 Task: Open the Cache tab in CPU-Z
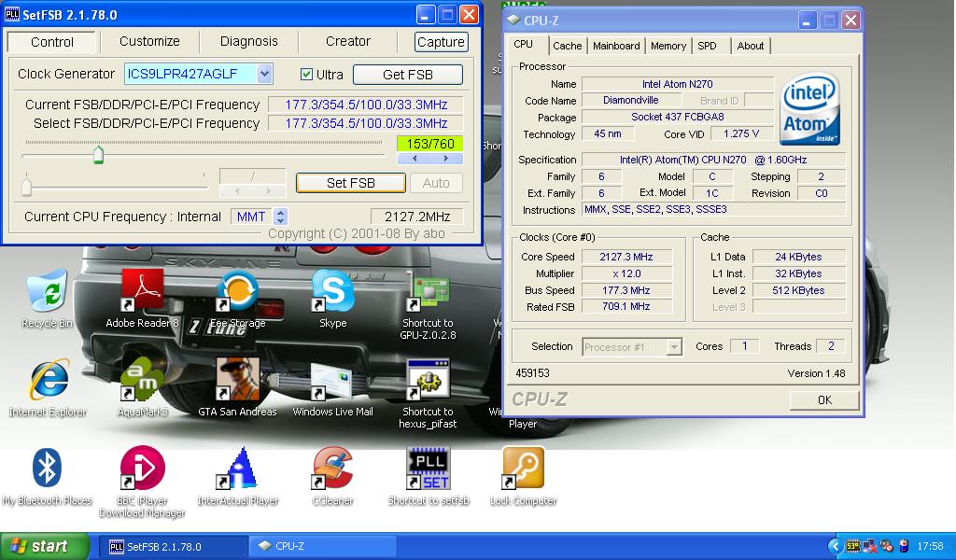pyautogui.click(x=567, y=46)
